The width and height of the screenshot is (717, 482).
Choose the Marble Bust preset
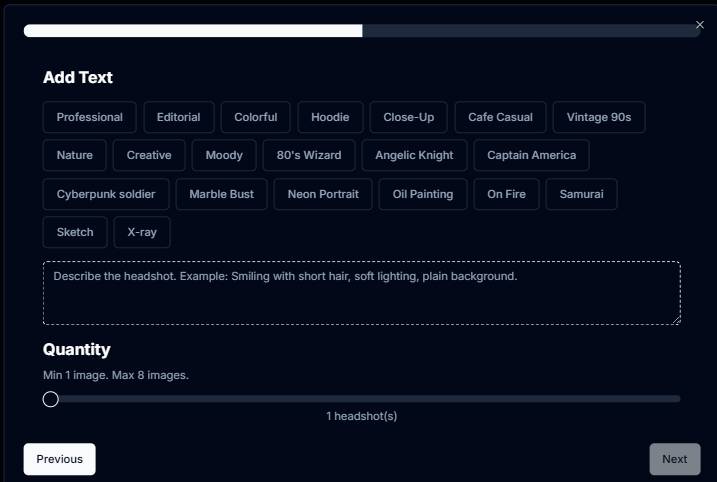click(221, 194)
